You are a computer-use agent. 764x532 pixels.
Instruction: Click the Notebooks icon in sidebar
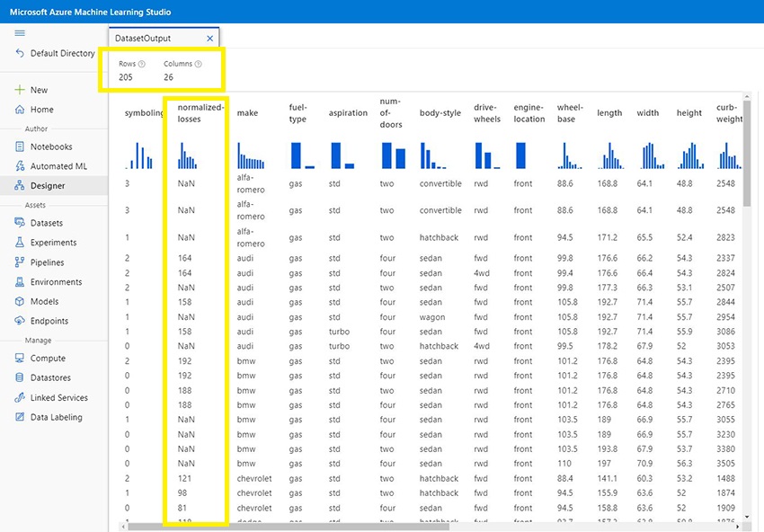point(20,146)
